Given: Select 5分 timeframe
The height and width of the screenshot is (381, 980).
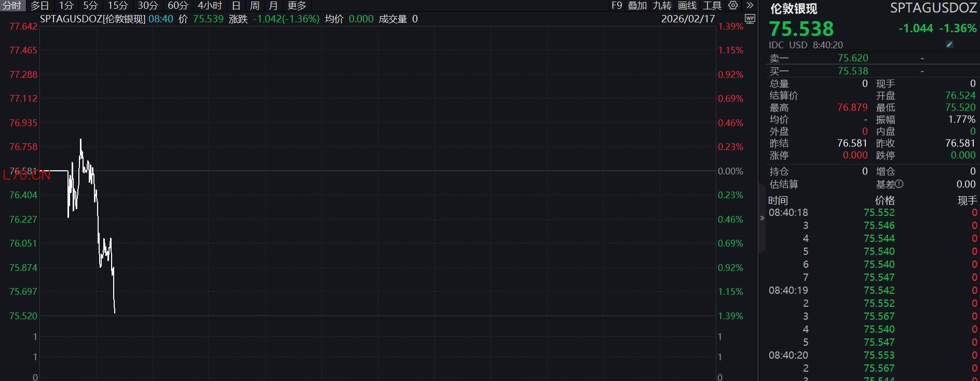Looking at the screenshot, I should 91,5.
